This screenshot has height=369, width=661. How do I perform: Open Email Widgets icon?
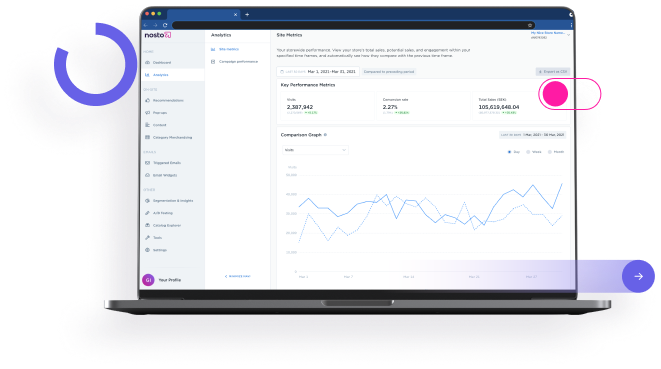click(x=148, y=175)
